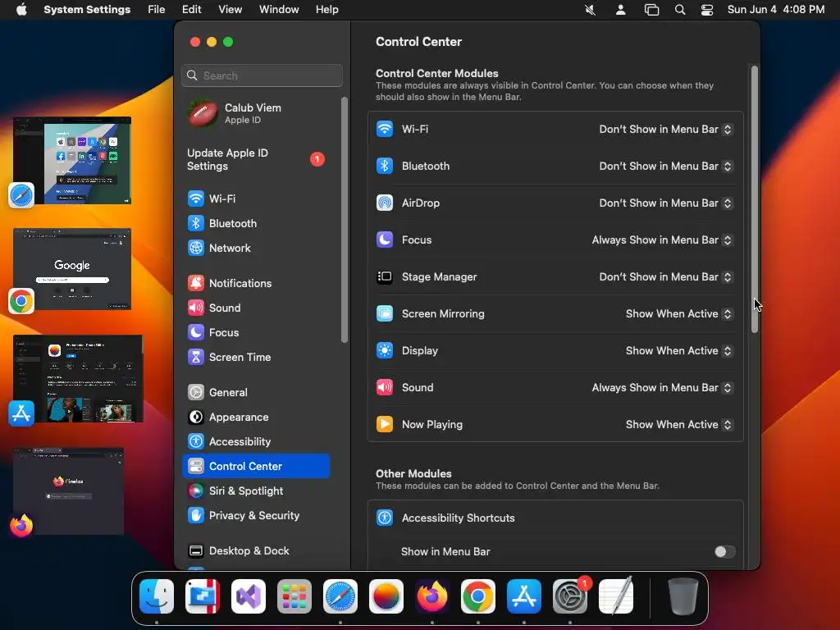Screen dimensions: 840x630
Task: Open Firefox from the Dock
Action: [x=431, y=596]
